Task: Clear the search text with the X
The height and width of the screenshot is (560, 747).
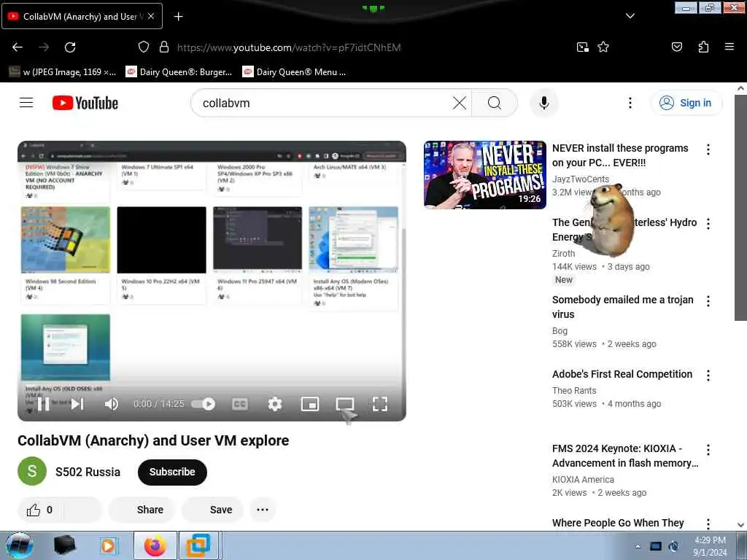Action: point(460,103)
